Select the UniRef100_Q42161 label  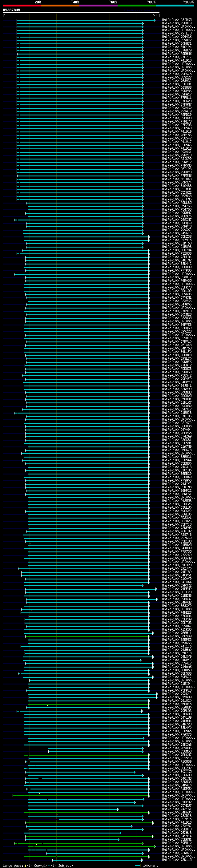click(177, 809)
